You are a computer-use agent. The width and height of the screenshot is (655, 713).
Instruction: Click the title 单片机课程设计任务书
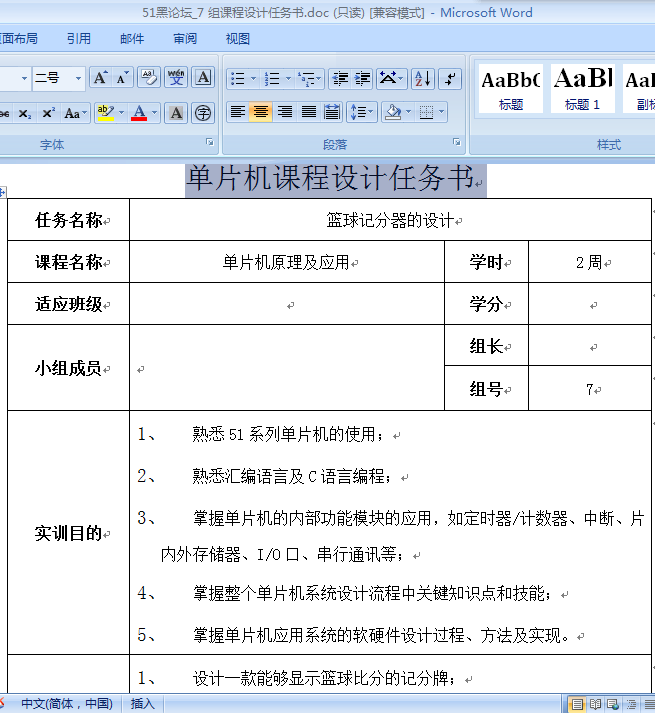point(331,178)
